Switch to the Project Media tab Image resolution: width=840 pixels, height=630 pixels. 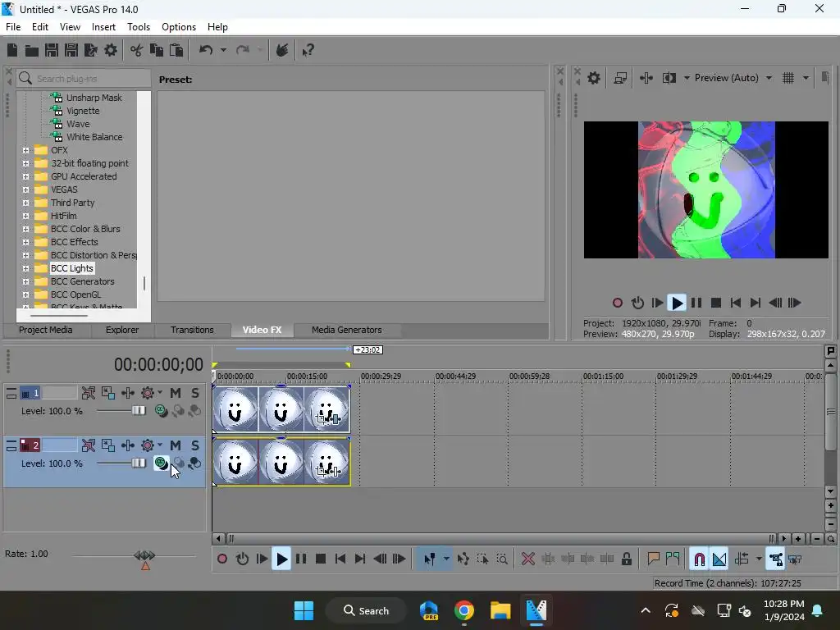pyautogui.click(x=46, y=330)
